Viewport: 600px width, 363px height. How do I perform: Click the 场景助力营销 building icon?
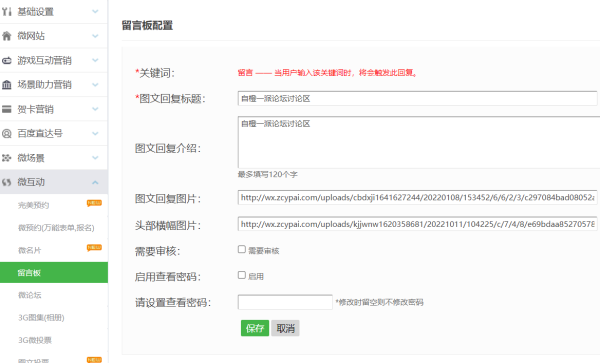7,85
